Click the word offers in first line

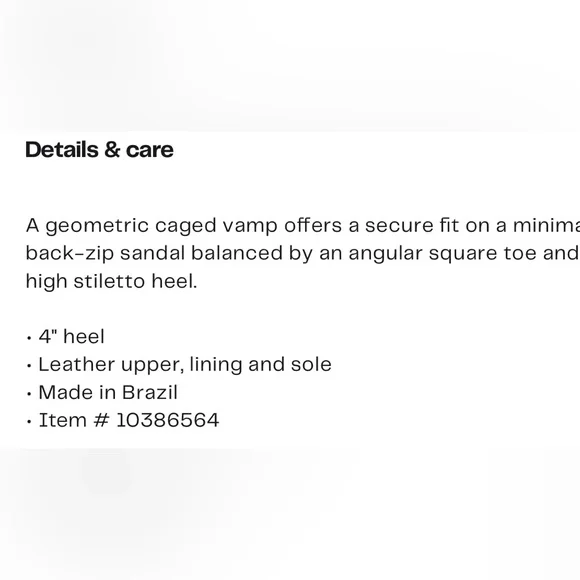(x=313, y=226)
